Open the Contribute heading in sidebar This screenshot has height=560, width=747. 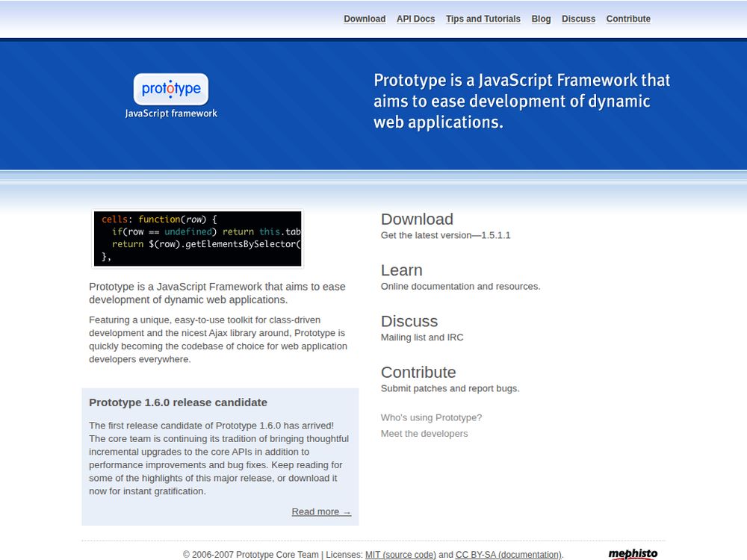(x=418, y=372)
